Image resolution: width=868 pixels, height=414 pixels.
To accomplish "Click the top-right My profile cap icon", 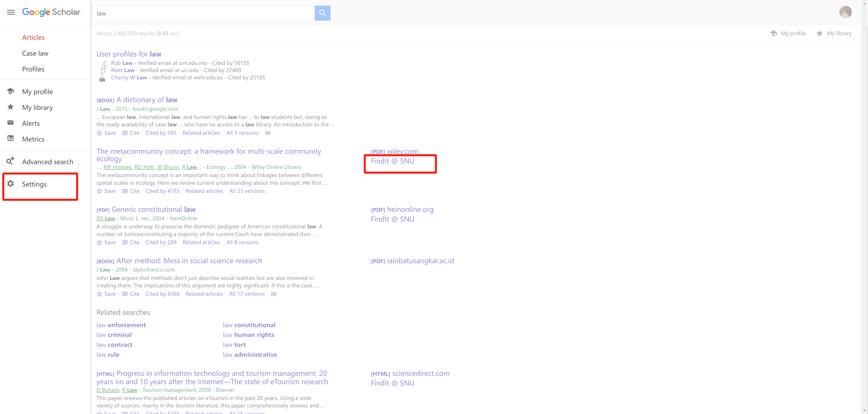I will (x=774, y=33).
